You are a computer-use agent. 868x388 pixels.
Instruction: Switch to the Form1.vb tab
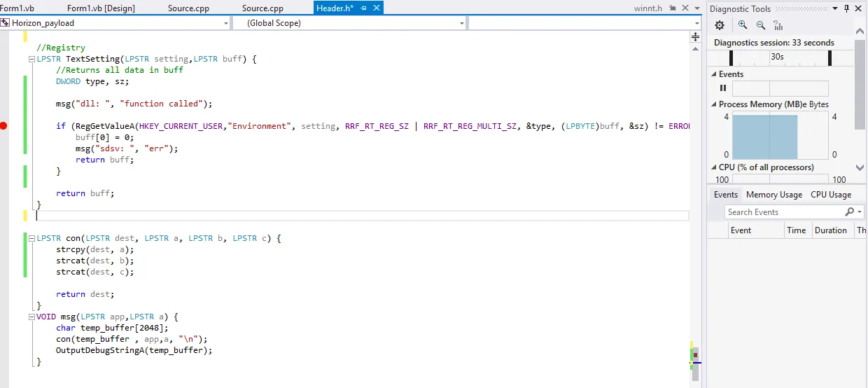[18, 8]
